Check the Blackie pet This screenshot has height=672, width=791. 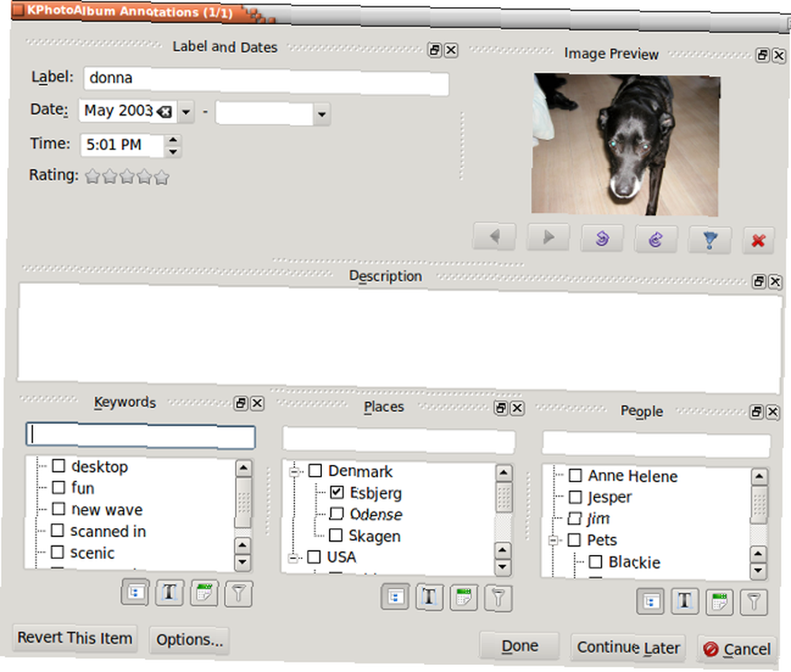pos(596,561)
